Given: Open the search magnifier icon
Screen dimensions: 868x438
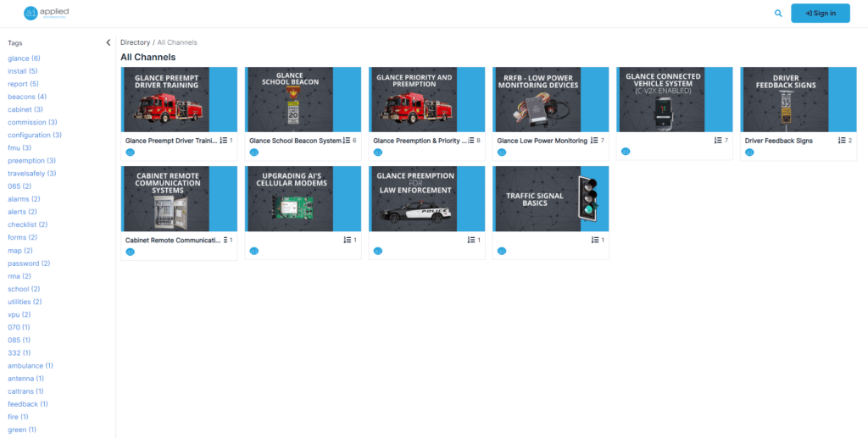Looking at the screenshot, I should 778,14.
